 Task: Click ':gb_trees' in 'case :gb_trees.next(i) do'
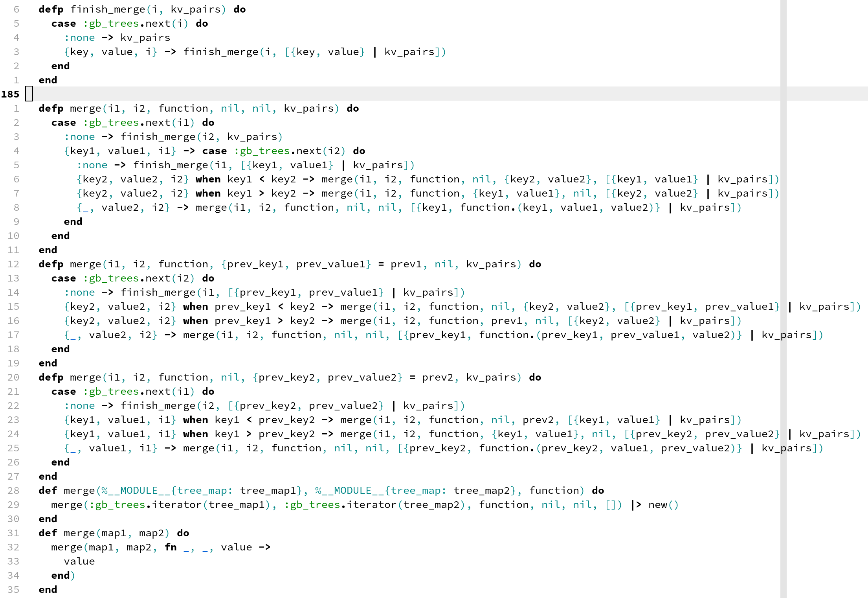click(x=111, y=24)
